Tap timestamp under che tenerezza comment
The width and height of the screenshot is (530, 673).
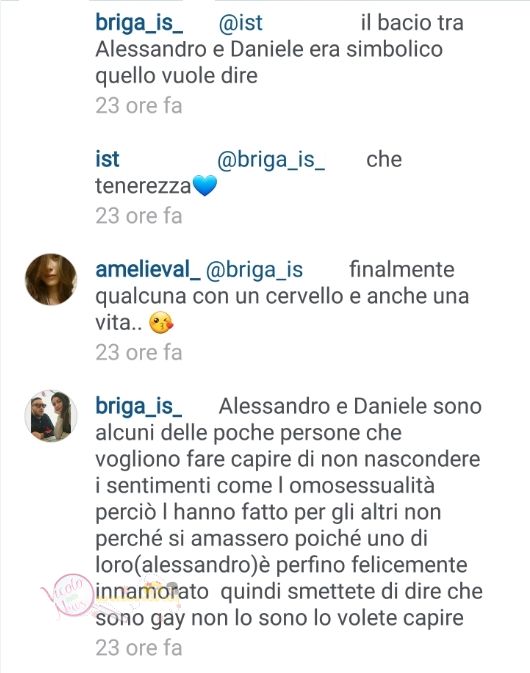(x=139, y=216)
